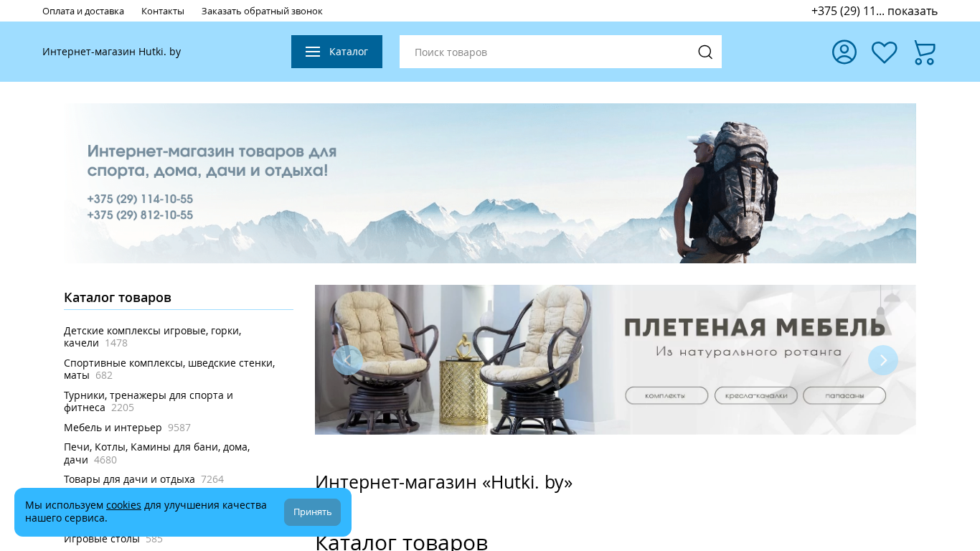The image size is (980, 551).
Task: Open Печи, Котлы, Камины category
Action: pyautogui.click(x=157, y=453)
